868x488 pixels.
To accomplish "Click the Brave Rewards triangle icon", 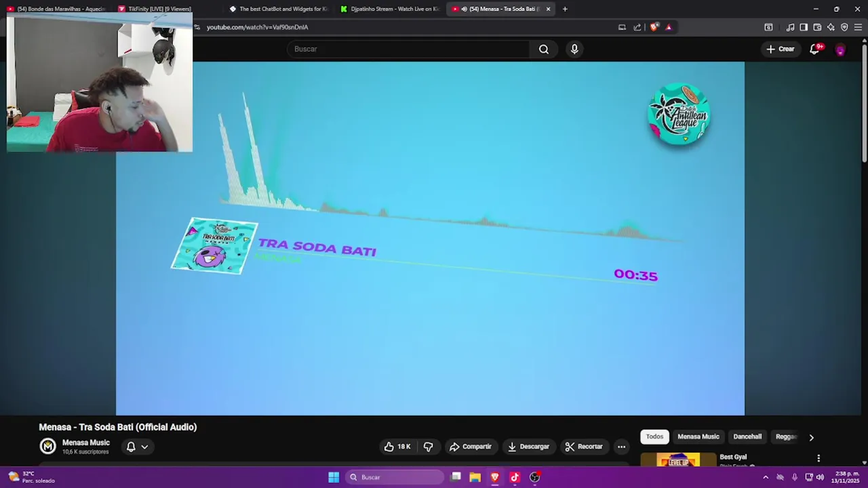I will [x=669, y=27].
